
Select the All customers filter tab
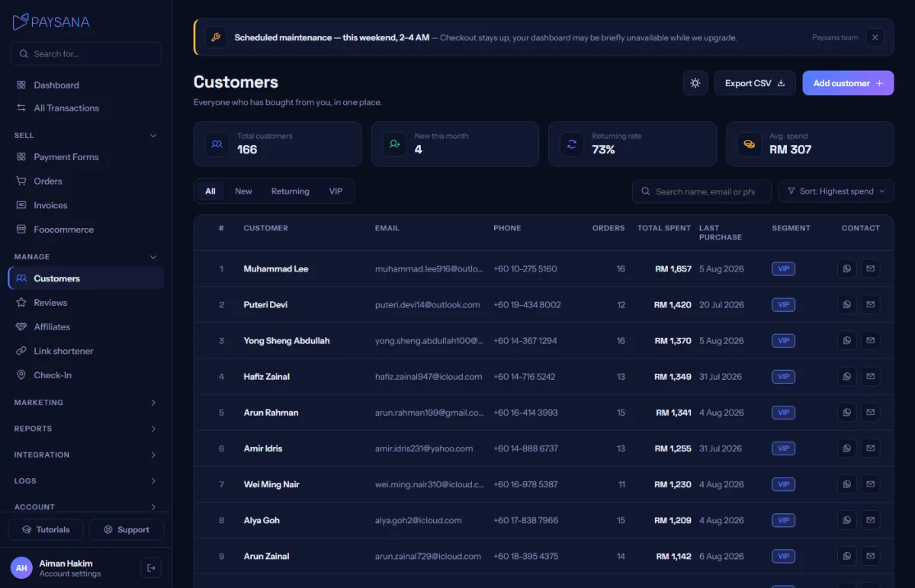click(x=210, y=191)
